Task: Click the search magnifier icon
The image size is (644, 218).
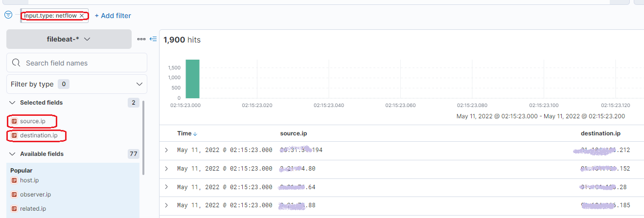Action: 16,63
